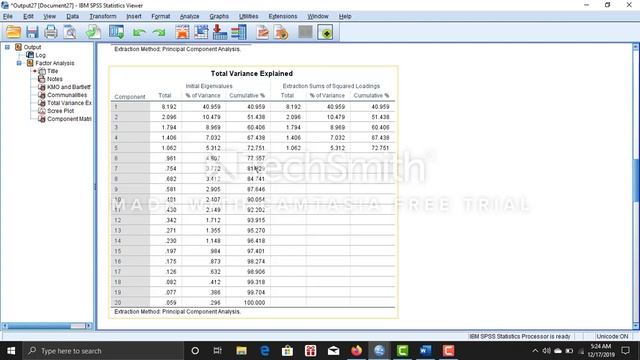The height and width of the screenshot is (360, 640).
Task: Open the Graphs menu
Action: [219, 16]
